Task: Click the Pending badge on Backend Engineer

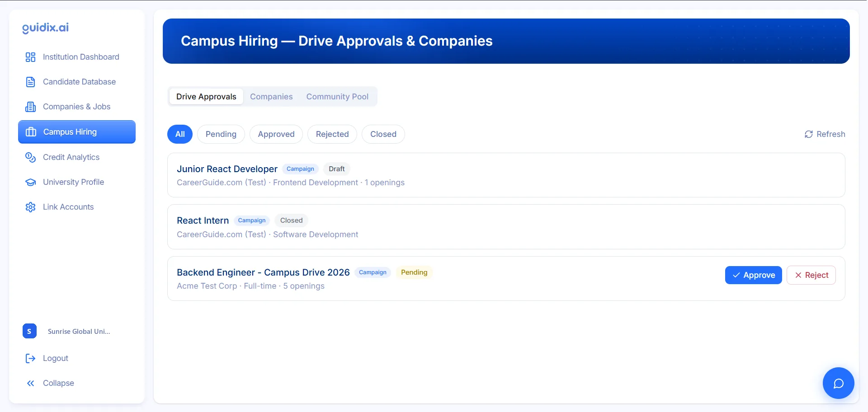Action: pyautogui.click(x=414, y=272)
